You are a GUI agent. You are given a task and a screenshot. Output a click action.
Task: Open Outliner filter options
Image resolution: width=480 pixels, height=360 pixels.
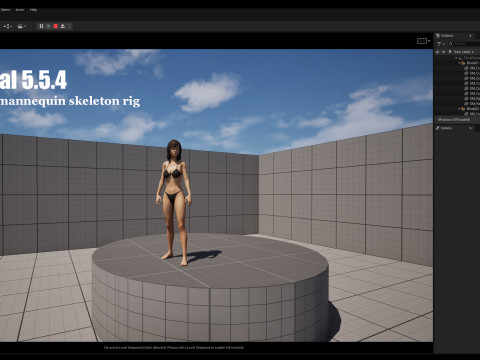(441, 44)
